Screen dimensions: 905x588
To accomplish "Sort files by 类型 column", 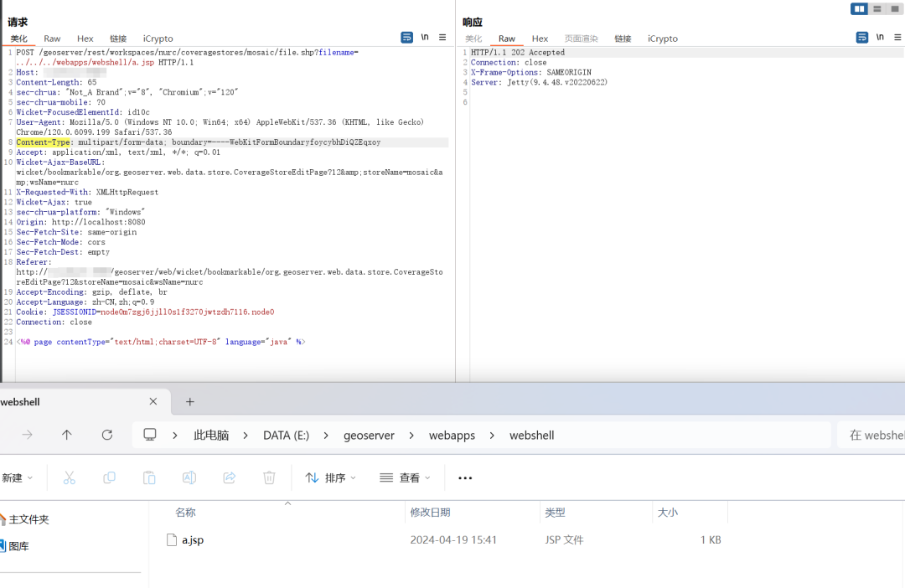I will click(555, 513).
